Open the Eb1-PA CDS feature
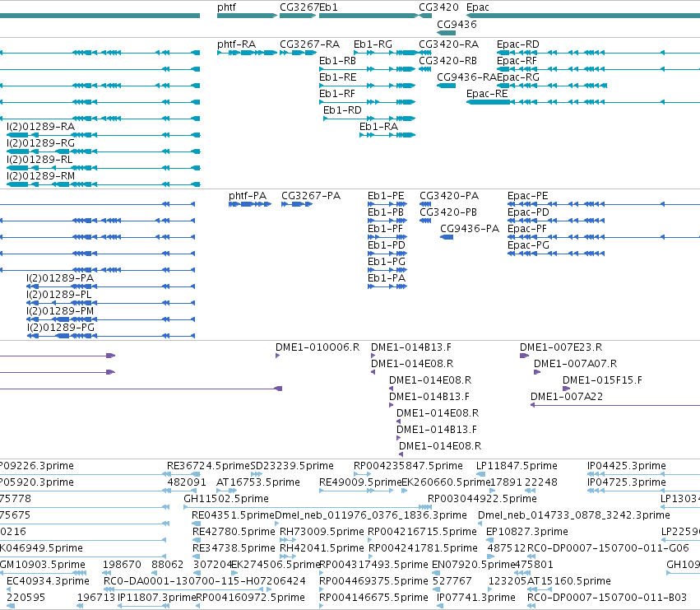This screenshot has height=610, width=700. pyautogui.click(x=387, y=286)
